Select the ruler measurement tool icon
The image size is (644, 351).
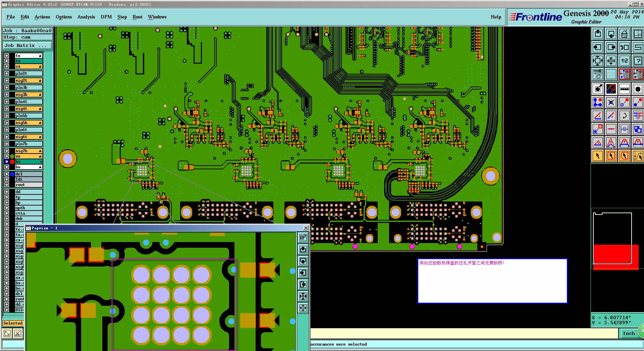pos(624,89)
